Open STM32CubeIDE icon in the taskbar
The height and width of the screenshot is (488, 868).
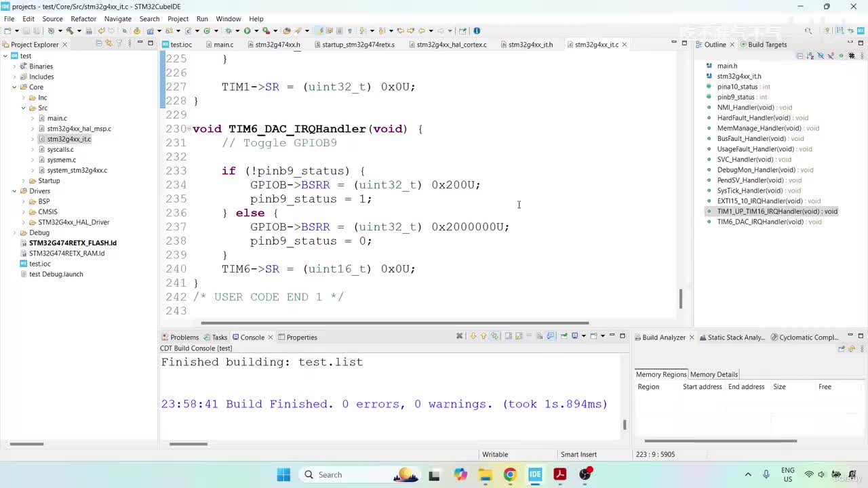(535, 474)
